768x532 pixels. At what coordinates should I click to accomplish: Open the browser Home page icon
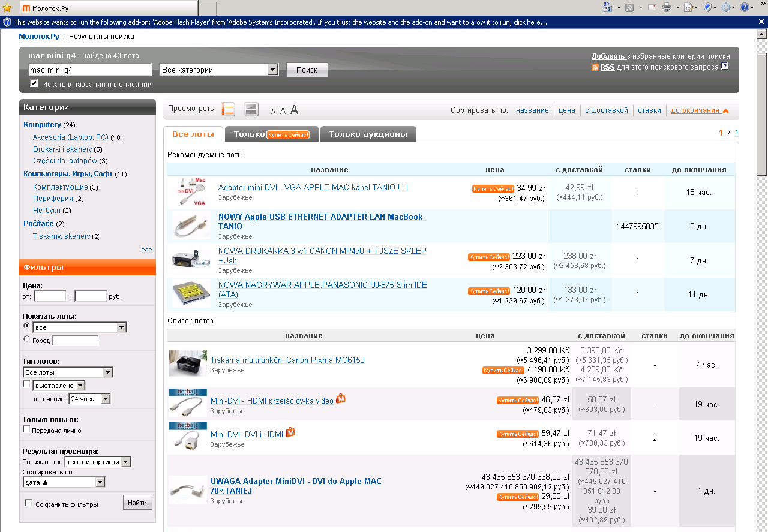(607, 7)
